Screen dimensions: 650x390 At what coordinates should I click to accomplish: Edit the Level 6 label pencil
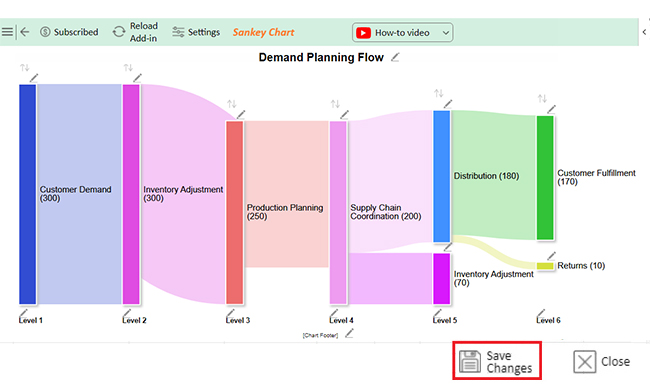pos(541,313)
